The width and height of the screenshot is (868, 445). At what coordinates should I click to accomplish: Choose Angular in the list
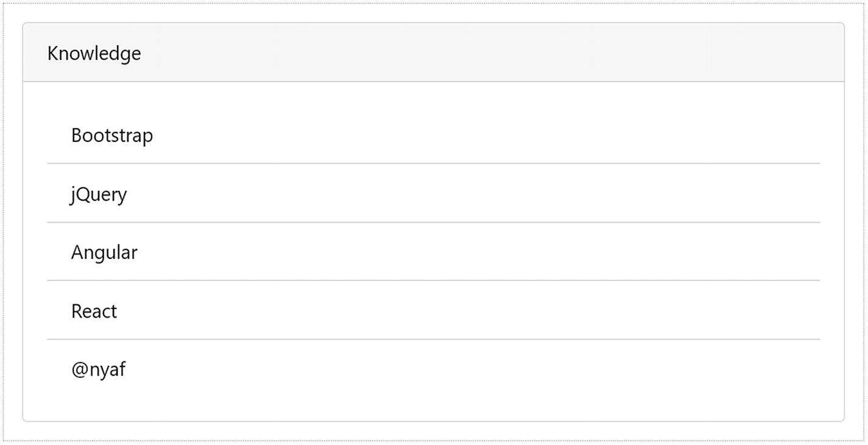104,252
